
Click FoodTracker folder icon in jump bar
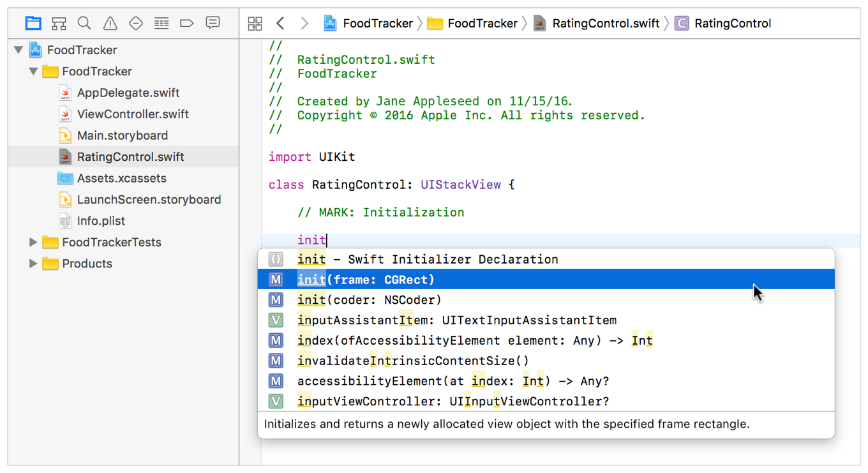(x=435, y=24)
